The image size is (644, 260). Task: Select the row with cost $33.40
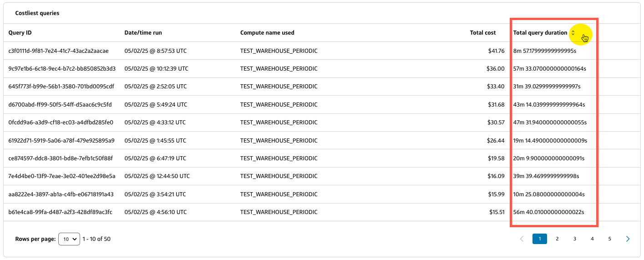(322, 87)
